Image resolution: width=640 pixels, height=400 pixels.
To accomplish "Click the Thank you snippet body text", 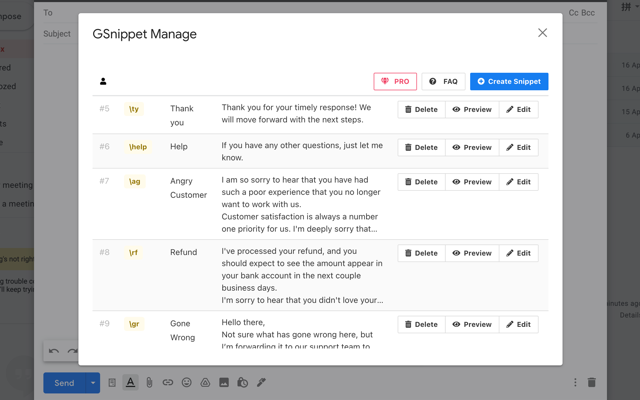I will point(296,113).
